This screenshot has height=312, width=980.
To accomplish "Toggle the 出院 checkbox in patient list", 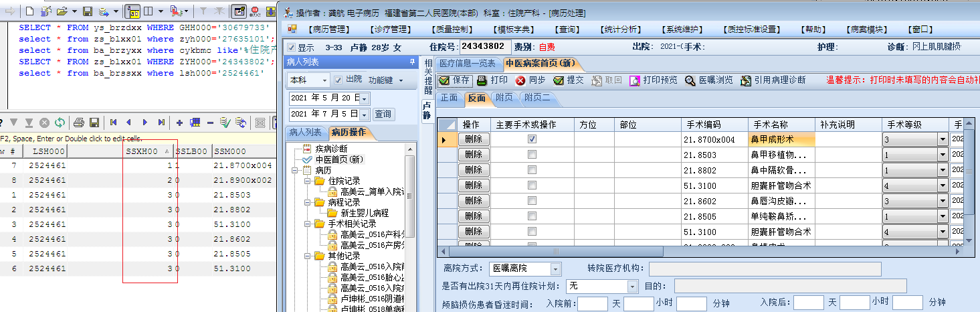I will [x=338, y=80].
